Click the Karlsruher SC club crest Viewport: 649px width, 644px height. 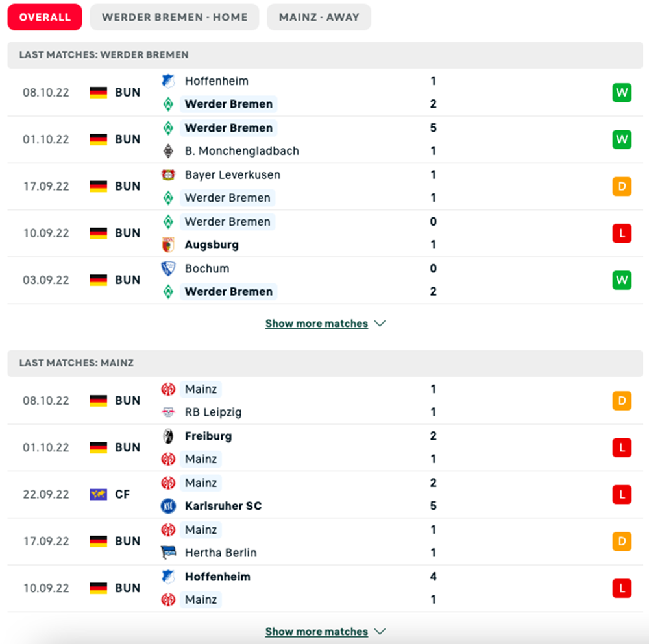[x=168, y=506]
